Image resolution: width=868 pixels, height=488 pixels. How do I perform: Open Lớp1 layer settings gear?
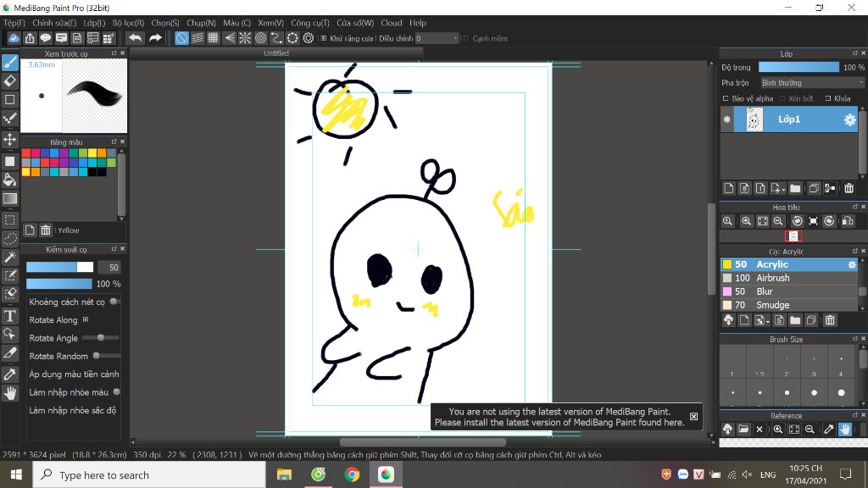[849, 119]
